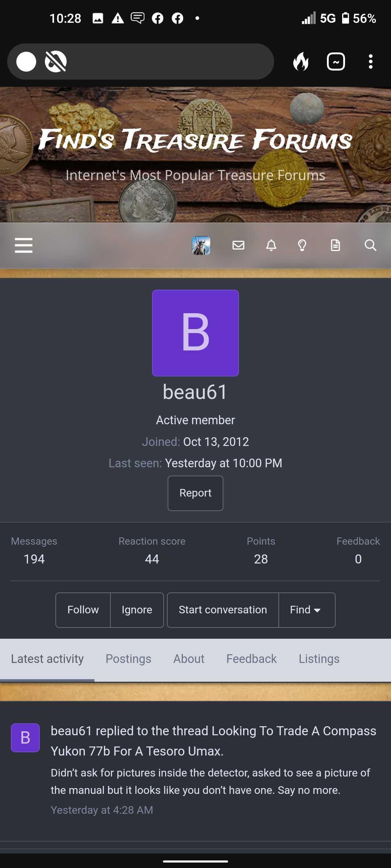391x868 pixels.
Task: Tap the browser fire clear-data icon
Action: coord(301,61)
